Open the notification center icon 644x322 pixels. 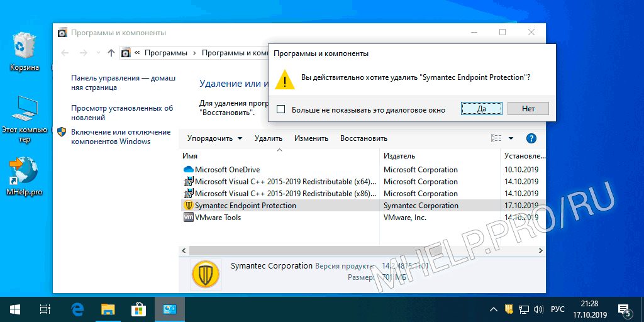[x=625, y=310]
